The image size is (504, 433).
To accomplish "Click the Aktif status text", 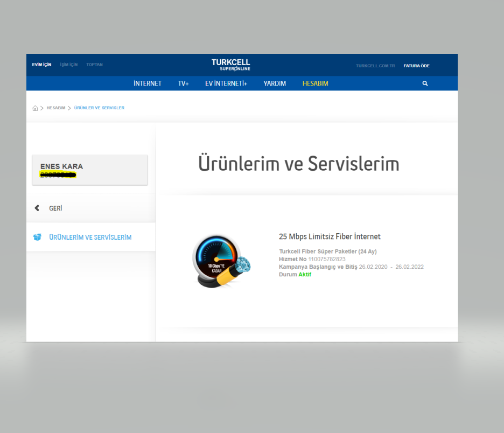I will [305, 275].
